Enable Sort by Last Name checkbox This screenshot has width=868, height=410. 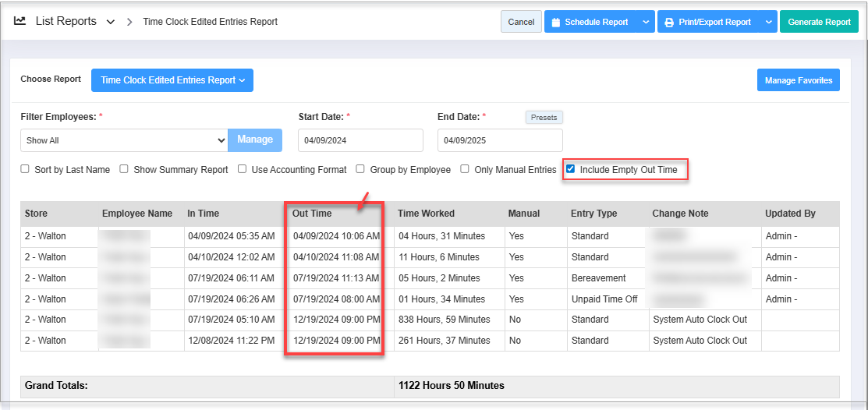point(25,169)
